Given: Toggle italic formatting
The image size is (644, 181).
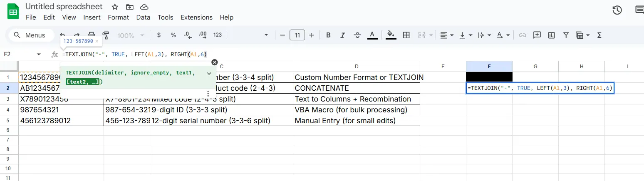Looking at the screenshot, I should coord(343,35).
